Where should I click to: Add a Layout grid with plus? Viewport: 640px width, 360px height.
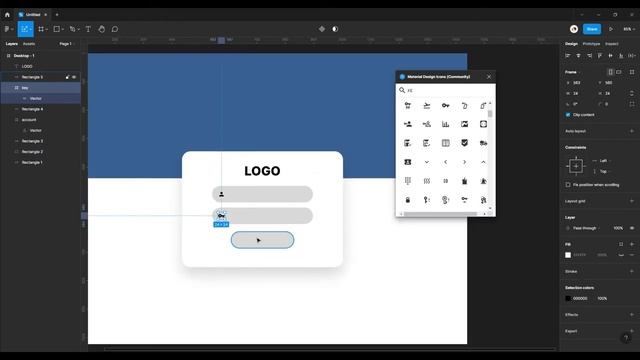632,201
